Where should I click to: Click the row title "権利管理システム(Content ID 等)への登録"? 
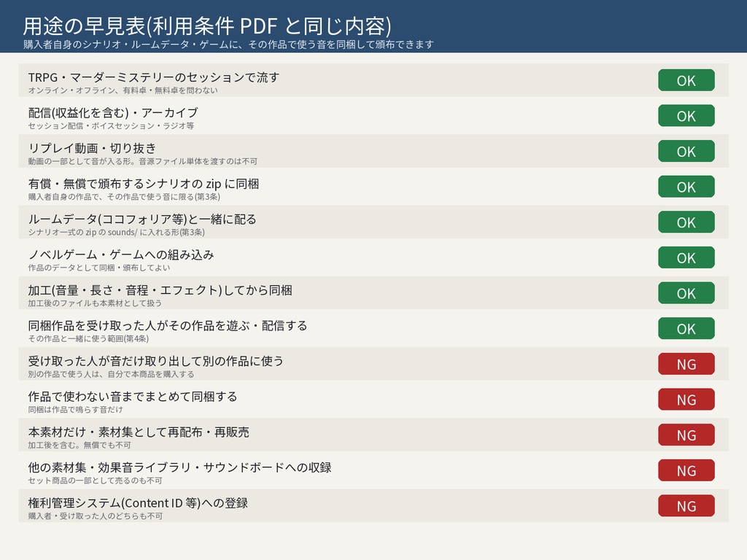[x=138, y=503]
